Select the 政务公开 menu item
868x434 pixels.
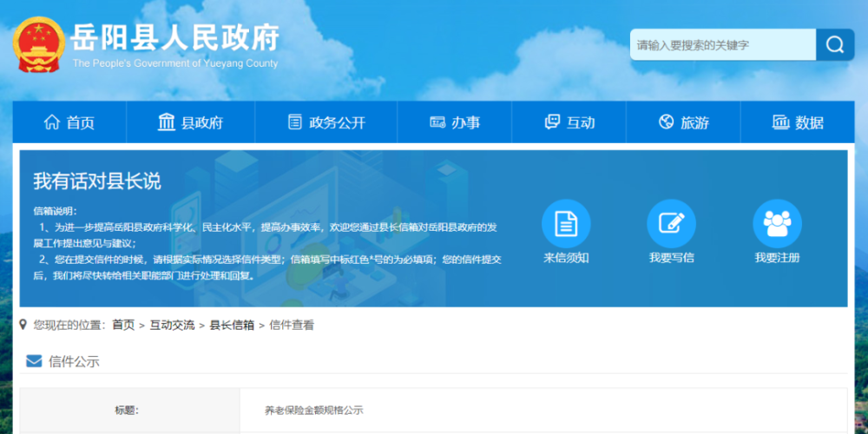(x=325, y=122)
